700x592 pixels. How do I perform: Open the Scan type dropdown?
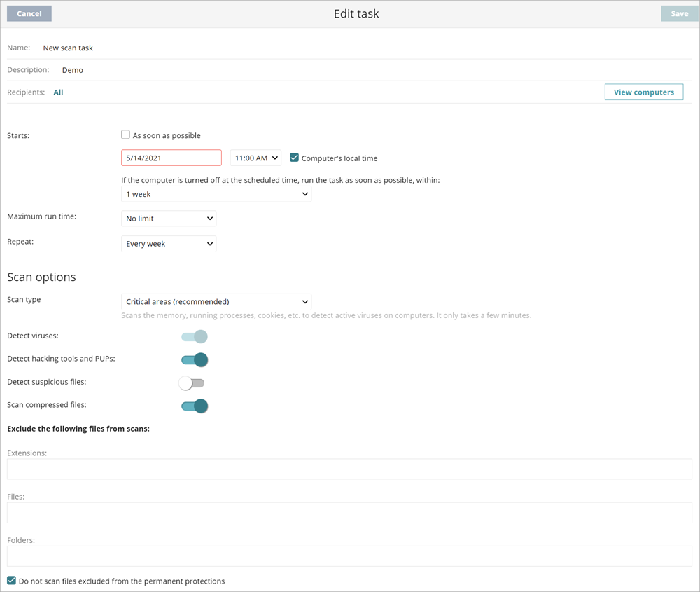[x=216, y=301]
